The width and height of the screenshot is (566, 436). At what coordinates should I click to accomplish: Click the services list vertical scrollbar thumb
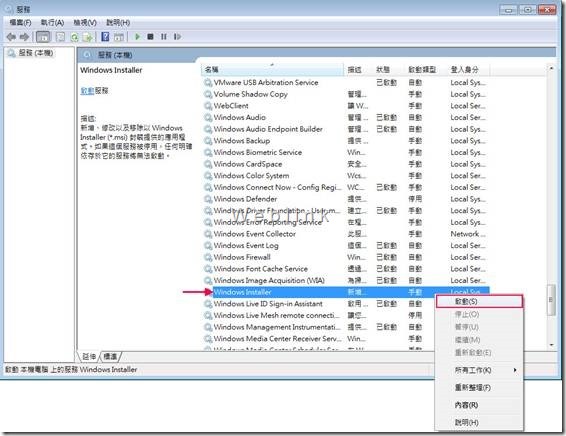pyautogui.click(x=551, y=300)
